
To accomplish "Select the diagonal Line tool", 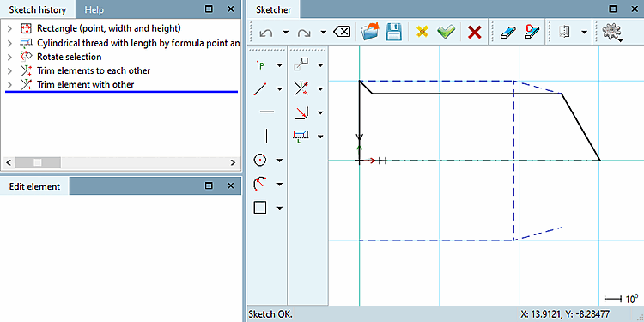I will 260,88.
